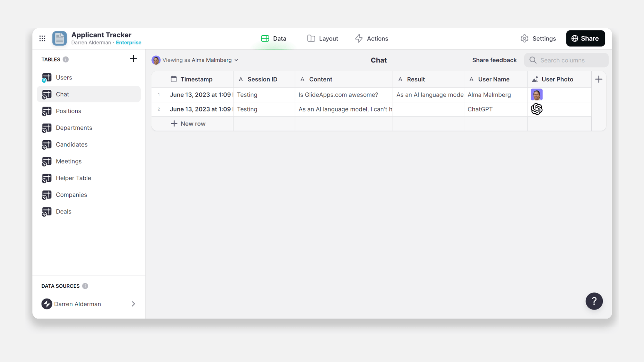Expand the Viewing as Alma Malmberg dropdown

[236, 60]
